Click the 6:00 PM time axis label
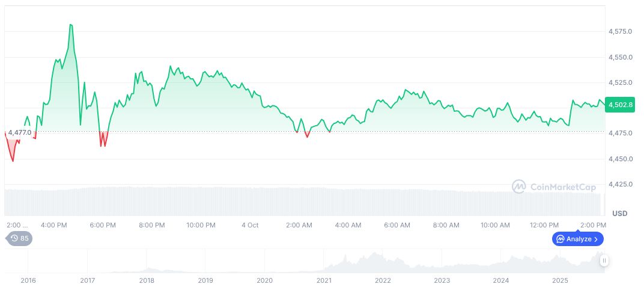Image resolution: width=644 pixels, height=287 pixels. point(103,225)
